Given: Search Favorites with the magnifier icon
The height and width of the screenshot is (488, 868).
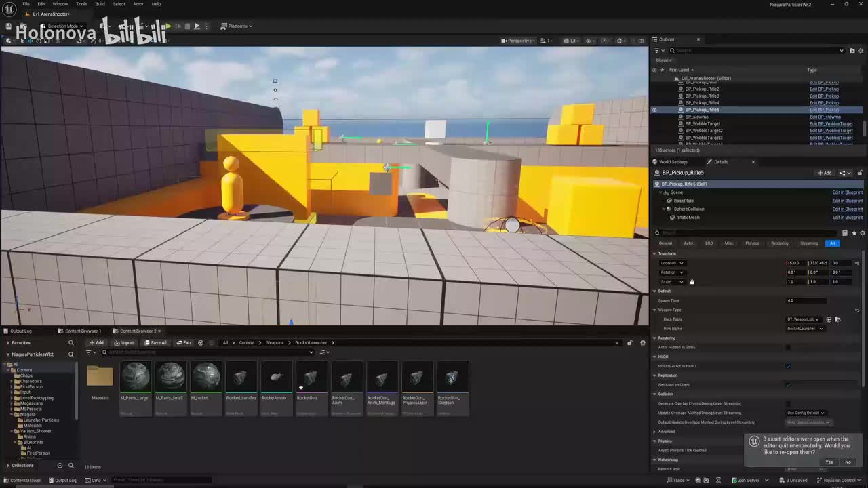Looking at the screenshot, I should pyautogui.click(x=71, y=343).
